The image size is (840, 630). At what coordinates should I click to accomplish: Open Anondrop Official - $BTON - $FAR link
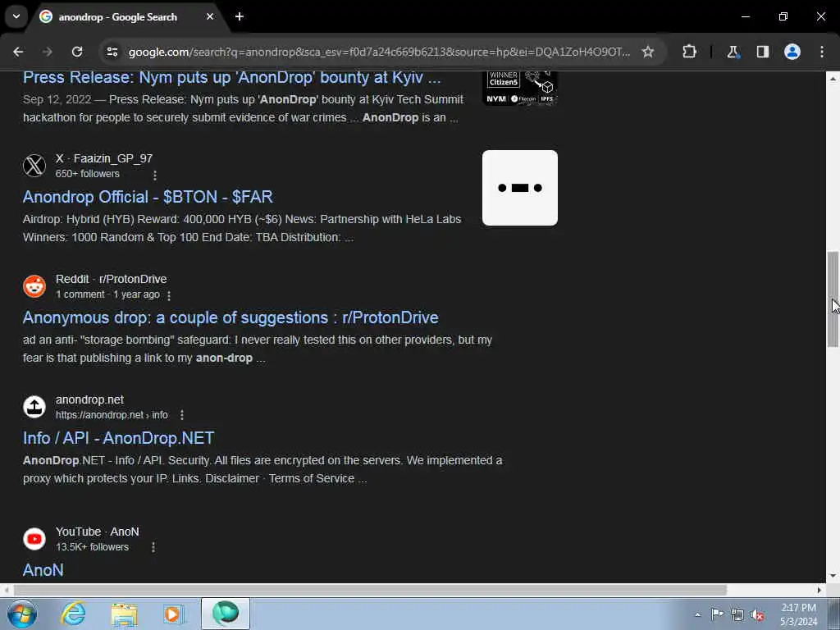(148, 197)
